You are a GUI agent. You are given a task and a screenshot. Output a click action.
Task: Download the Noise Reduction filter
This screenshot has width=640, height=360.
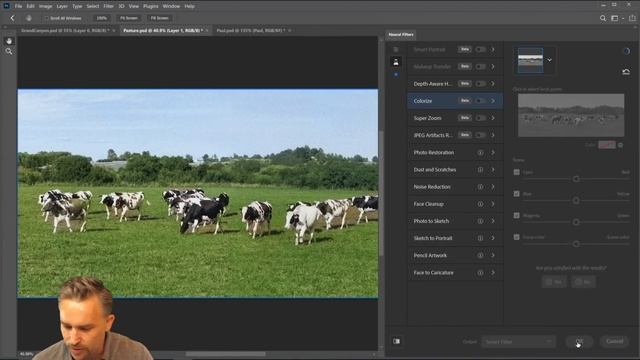point(480,187)
